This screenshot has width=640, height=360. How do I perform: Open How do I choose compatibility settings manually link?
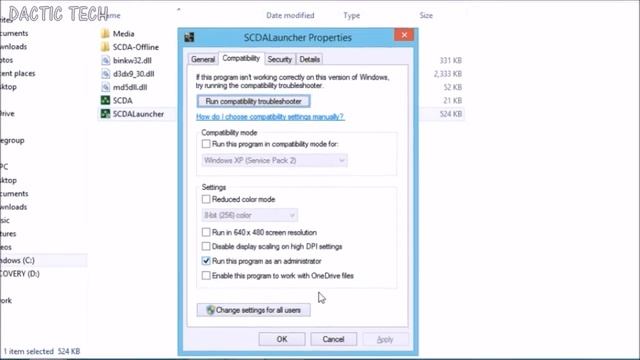(x=270, y=117)
